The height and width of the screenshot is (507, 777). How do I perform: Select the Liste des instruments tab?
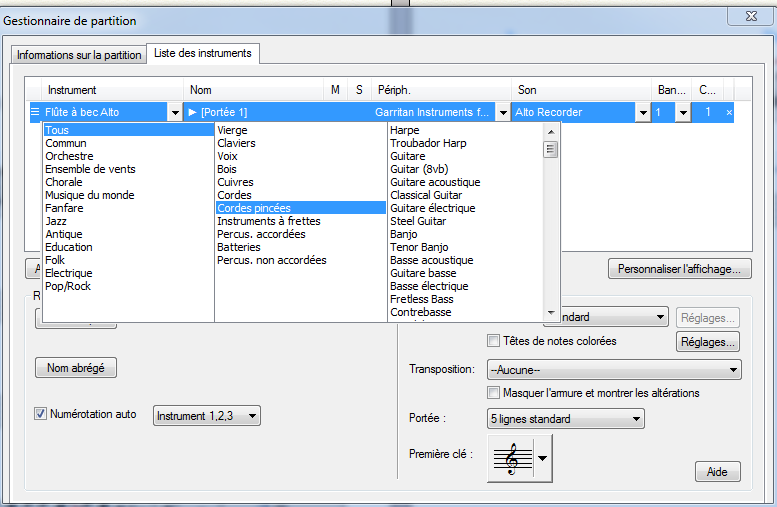click(x=204, y=52)
